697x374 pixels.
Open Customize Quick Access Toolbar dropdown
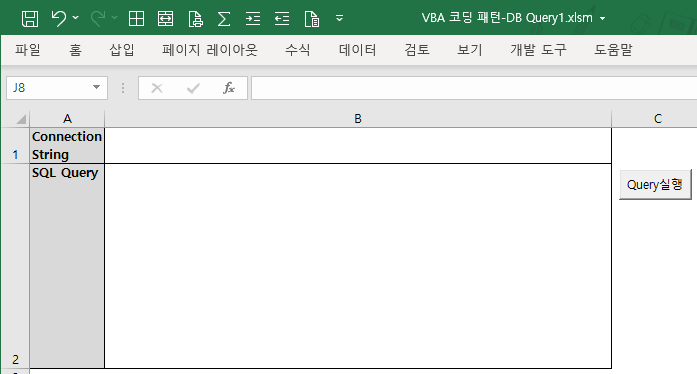[339, 18]
